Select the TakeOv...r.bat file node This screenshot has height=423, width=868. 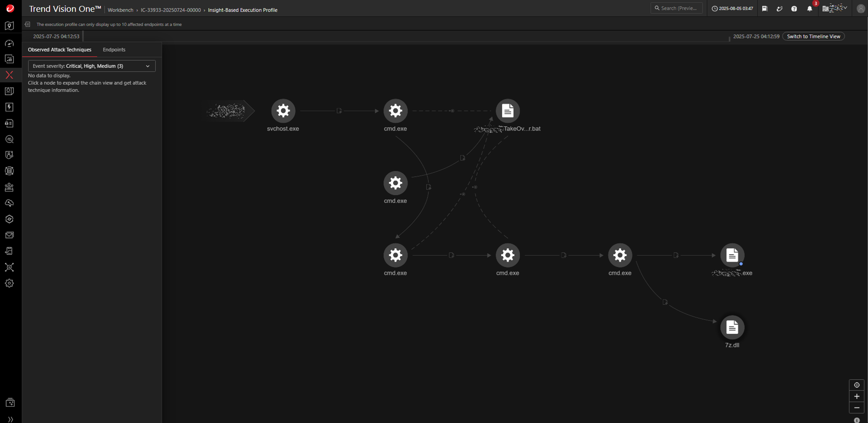tap(508, 111)
